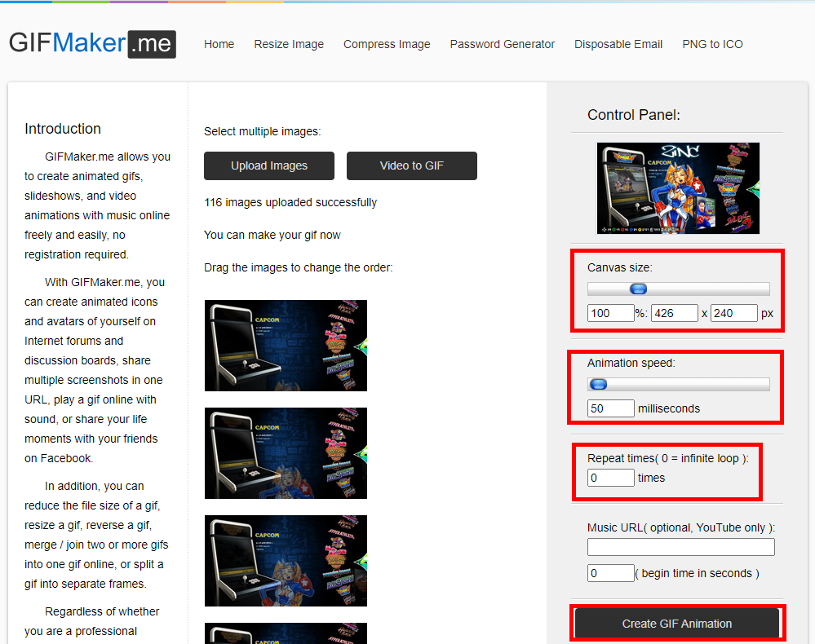The height and width of the screenshot is (644, 815).
Task: Click the animation speed milliseconds field
Action: click(x=611, y=408)
